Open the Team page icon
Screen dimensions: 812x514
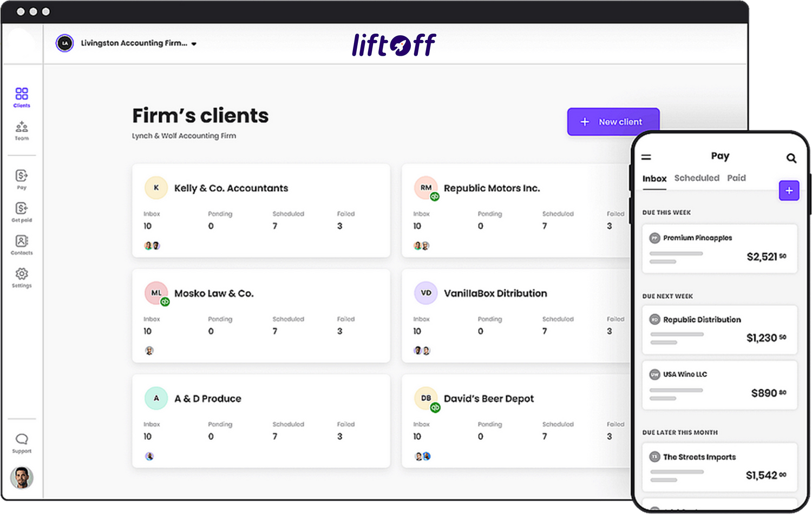(22, 130)
